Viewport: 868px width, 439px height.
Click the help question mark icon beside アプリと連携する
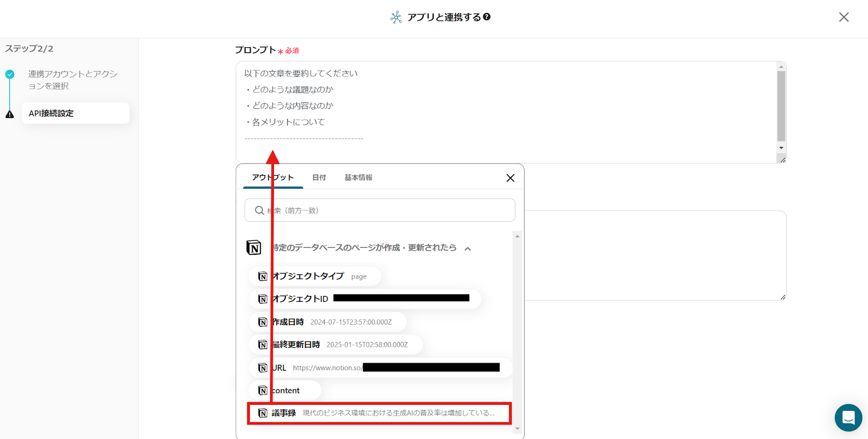487,17
